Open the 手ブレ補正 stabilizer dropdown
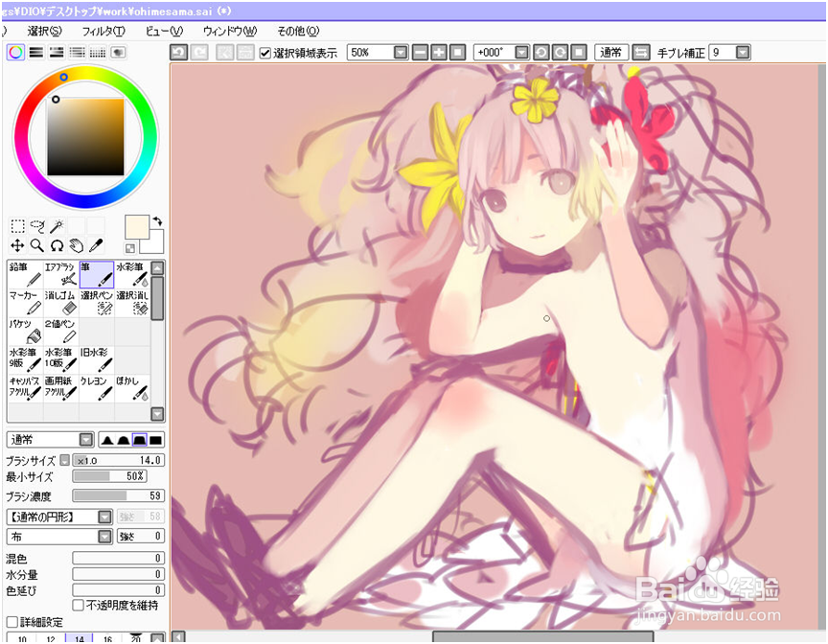The height and width of the screenshot is (644, 828). coord(743,53)
